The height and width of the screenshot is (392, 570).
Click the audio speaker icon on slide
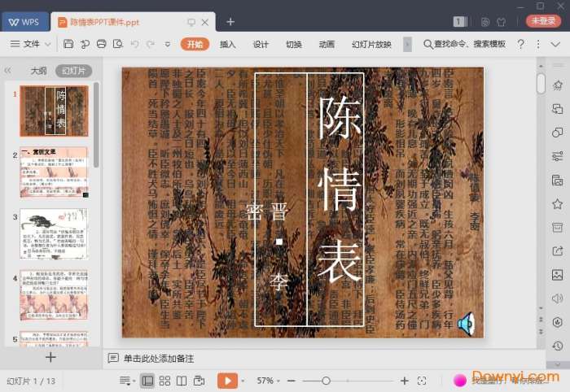tap(466, 324)
